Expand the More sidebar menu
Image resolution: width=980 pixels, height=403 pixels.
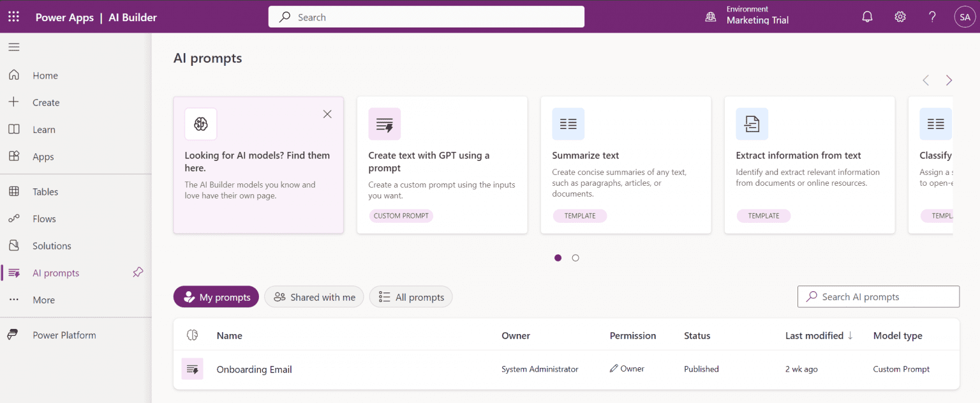[13, 300]
